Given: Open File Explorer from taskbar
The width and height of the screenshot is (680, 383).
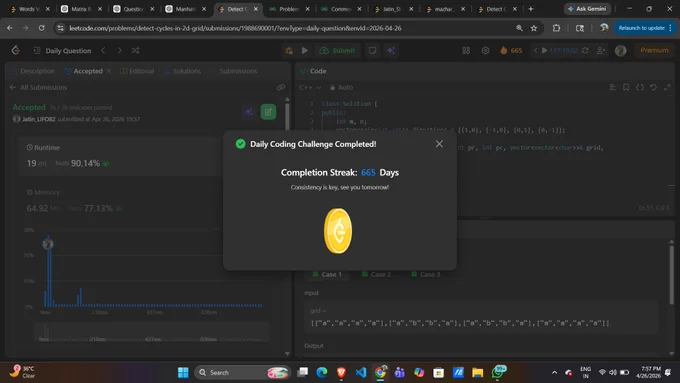Looking at the screenshot, I should [477, 372].
